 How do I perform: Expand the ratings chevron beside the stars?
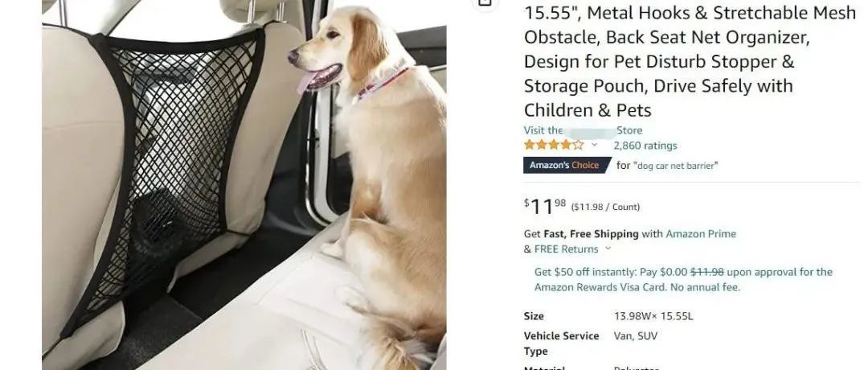[595, 145]
